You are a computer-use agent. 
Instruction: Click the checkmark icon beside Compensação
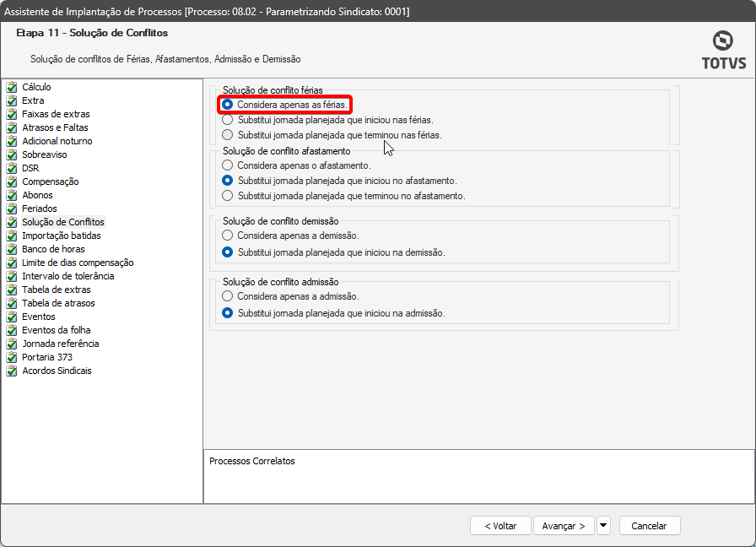point(12,181)
